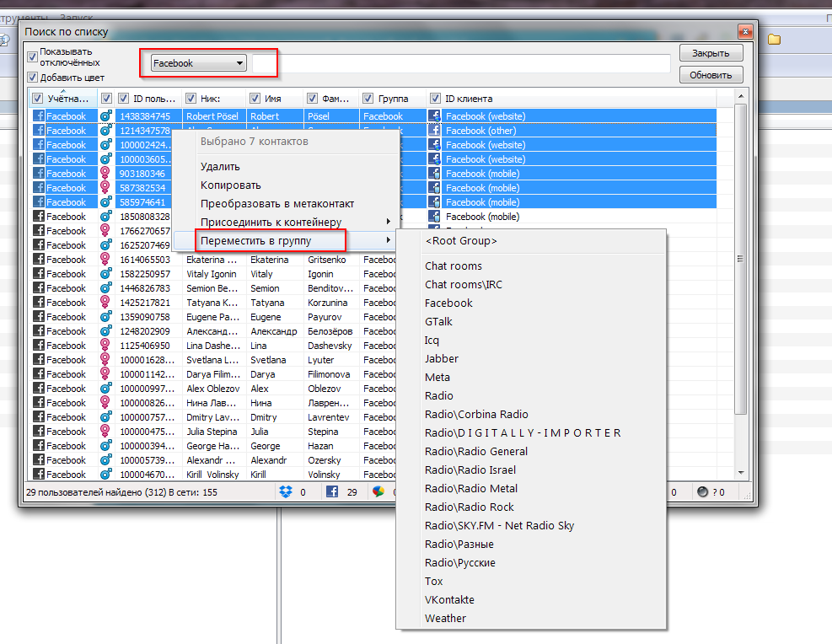Click the Google Talk icon in the status bar
832x644 pixels.
pos(378,491)
